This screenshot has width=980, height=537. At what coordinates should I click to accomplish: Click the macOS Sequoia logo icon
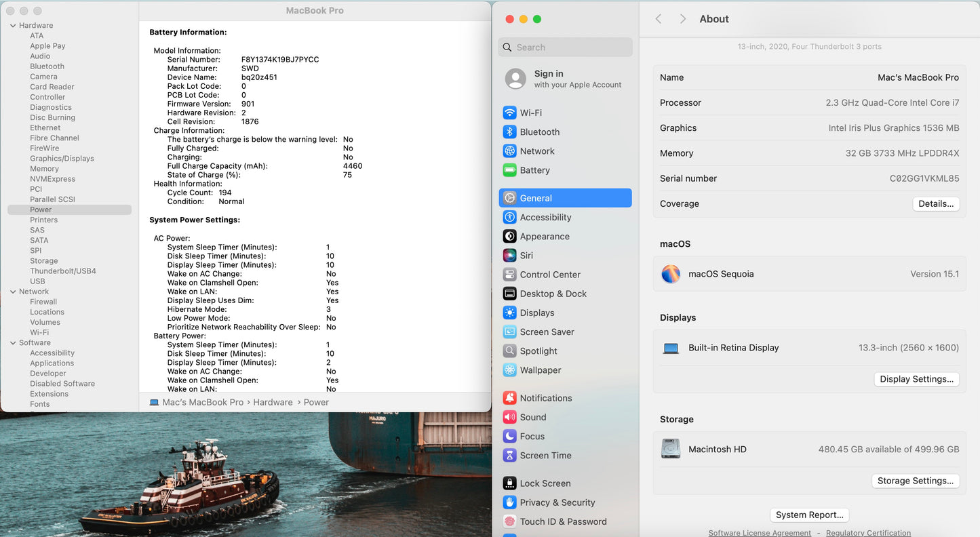tap(671, 274)
